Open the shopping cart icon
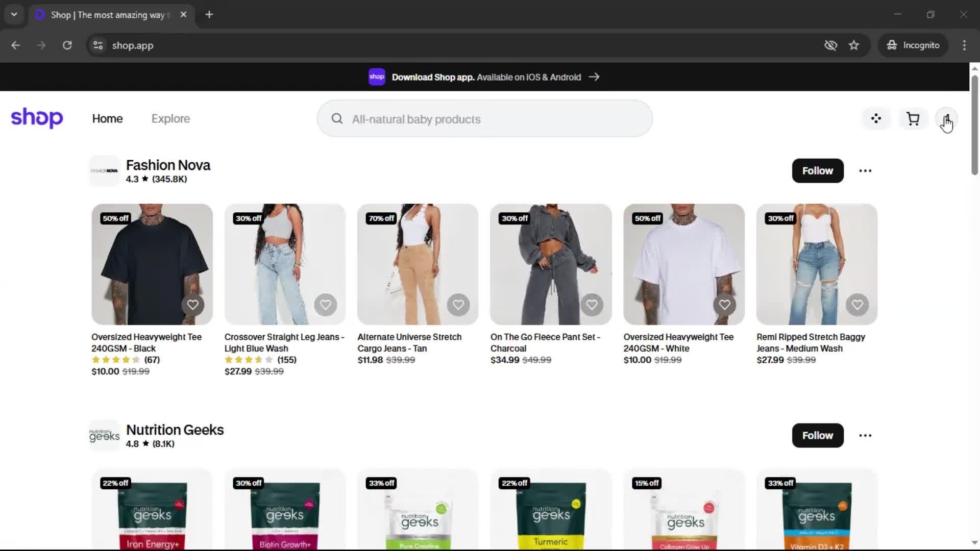980x551 pixels. pos(913,119)
